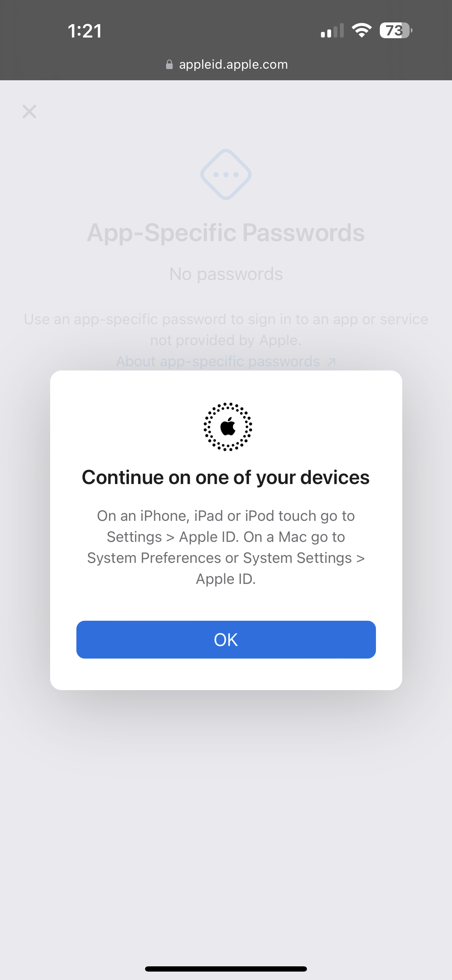Tap the "No passwords" label
This screenshot has width=452, height=980.
tap(226, 274)
